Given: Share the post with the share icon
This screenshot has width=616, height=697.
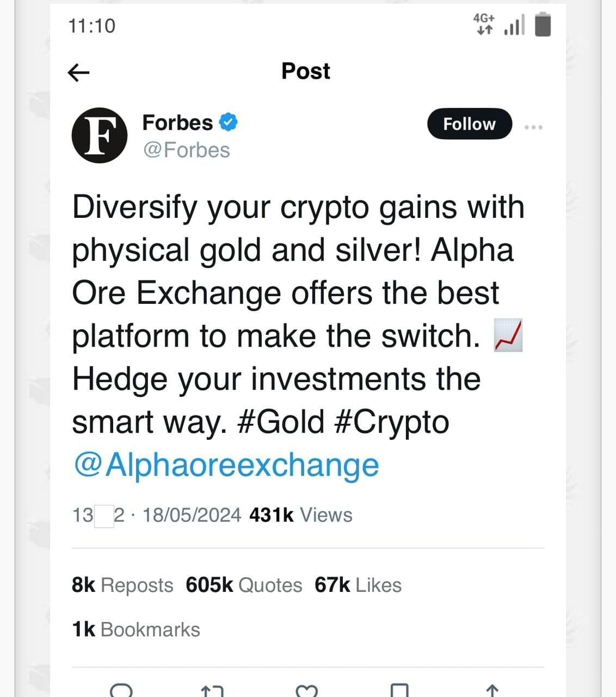Looking at the screenshot, I should (x=491, y=690).
